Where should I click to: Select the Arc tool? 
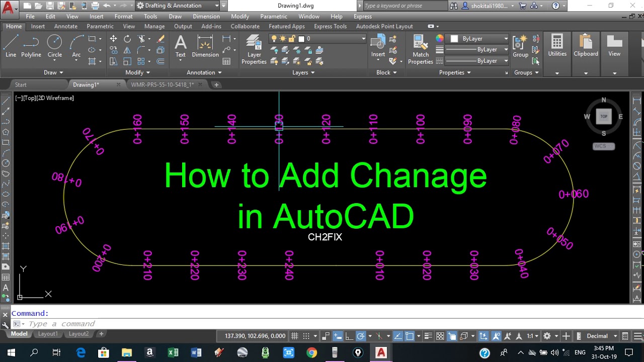click(76, 46)
